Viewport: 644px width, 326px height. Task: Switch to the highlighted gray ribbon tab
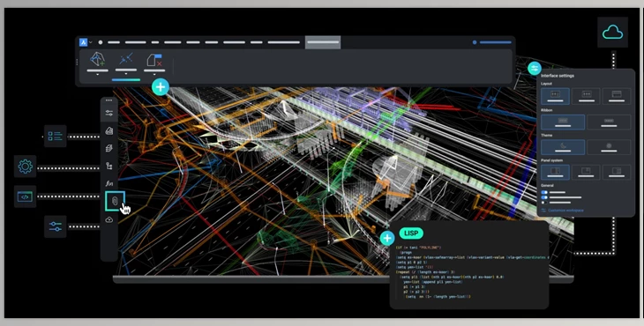tap(323, 42)
